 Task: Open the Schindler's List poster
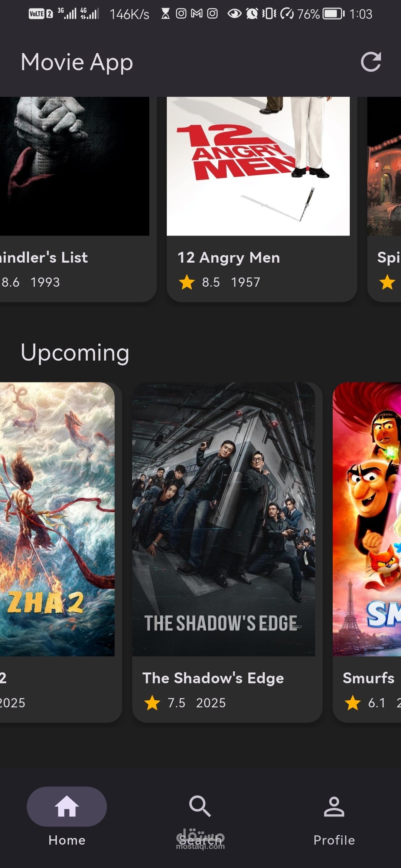click(x=75, y=166)
